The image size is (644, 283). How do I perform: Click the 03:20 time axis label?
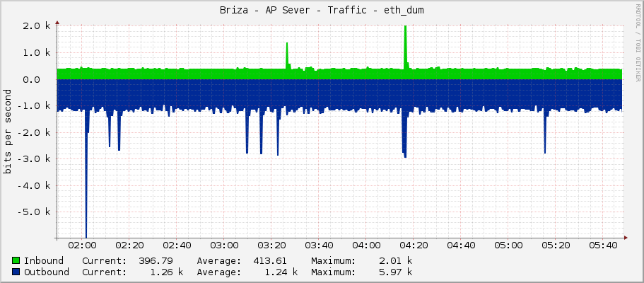click(x=271, y=246)
